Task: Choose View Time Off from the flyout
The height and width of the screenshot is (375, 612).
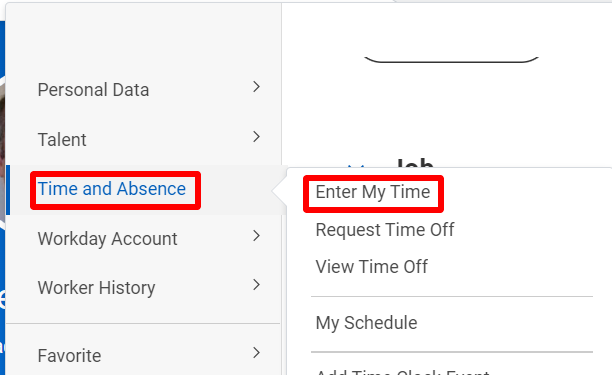Action: pos(372,267)
